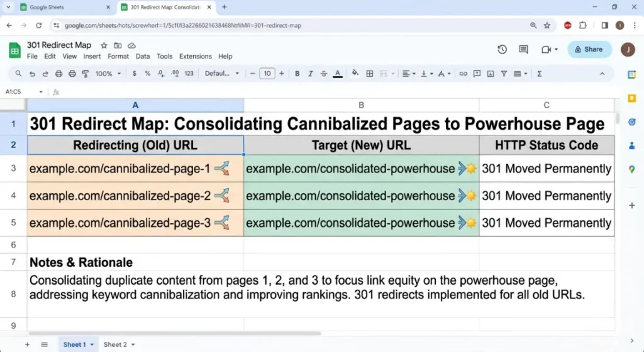Insert chart from toolbar
This screenshot has width=644, height=352.
click(x=491, y=74)
